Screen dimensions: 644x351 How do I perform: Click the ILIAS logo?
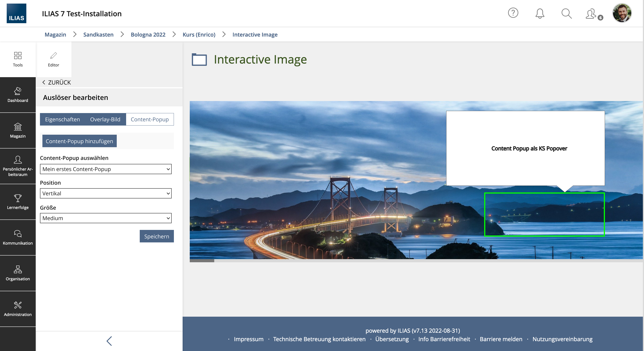17,13
